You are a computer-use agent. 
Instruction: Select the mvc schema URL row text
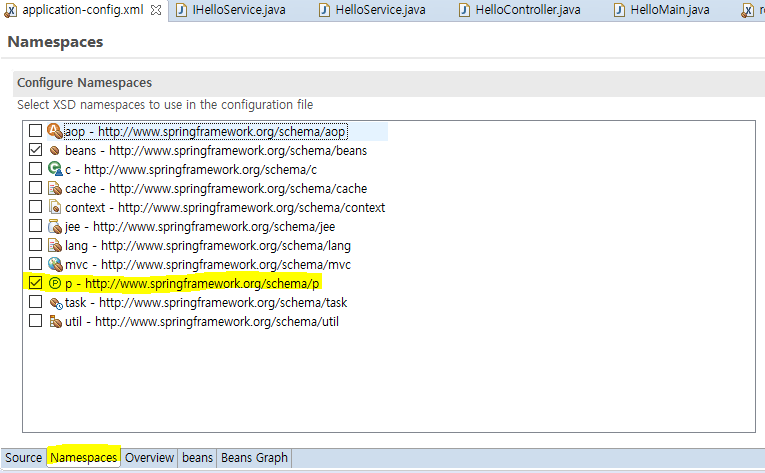pyautogui.click(x=208, y=265)
